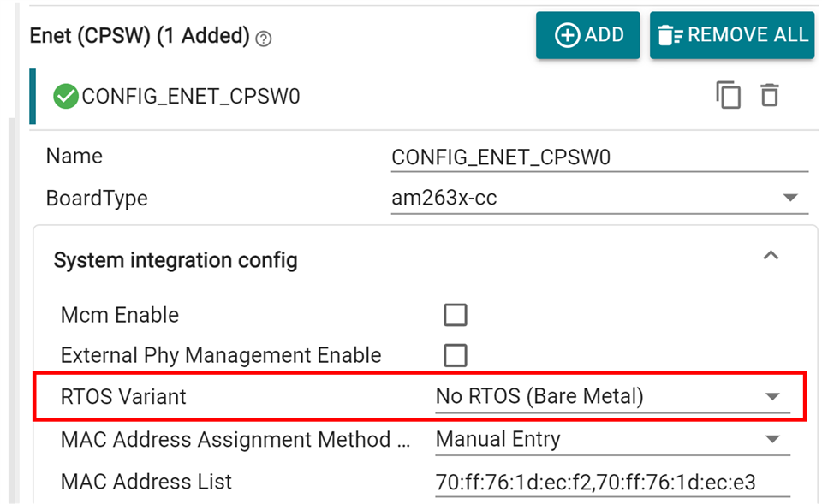Duplicate the CONFIG_ENET_CPSW0 instance
The image size is (822, 504).
click(x=728, y=95)
